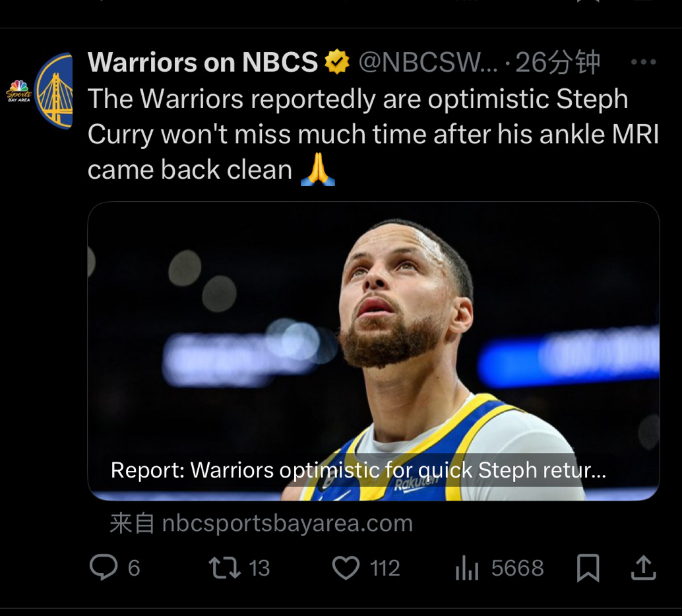
Task: Click the gold verified badge
Action: (337, 63)
